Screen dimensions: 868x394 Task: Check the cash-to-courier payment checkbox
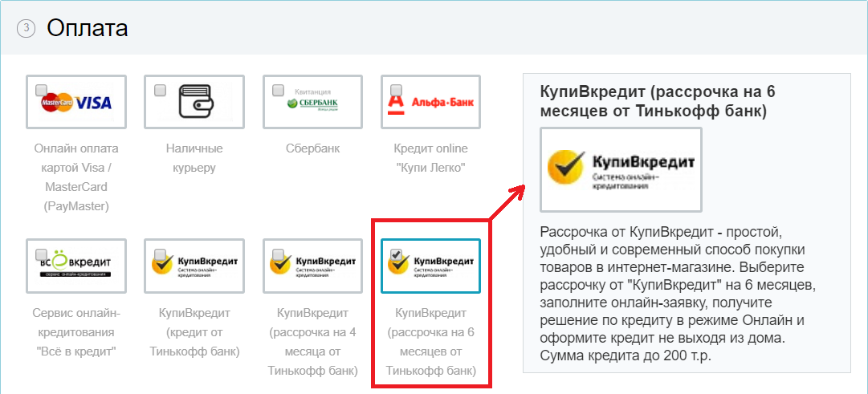160,90
